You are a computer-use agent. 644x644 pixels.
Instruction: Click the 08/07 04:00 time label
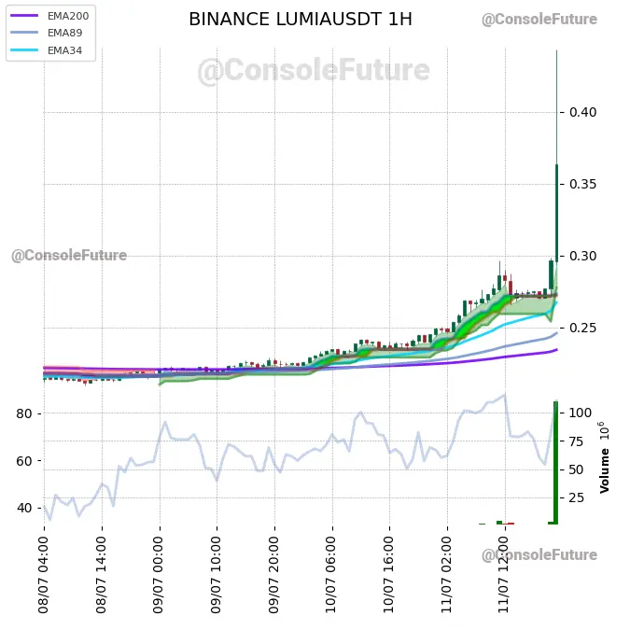[x=44, y=575]
